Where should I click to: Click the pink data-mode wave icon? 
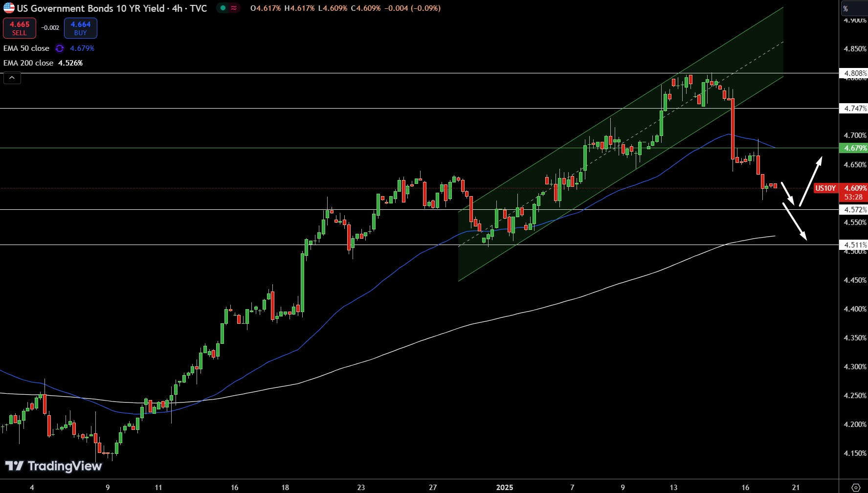pos(234,8)
